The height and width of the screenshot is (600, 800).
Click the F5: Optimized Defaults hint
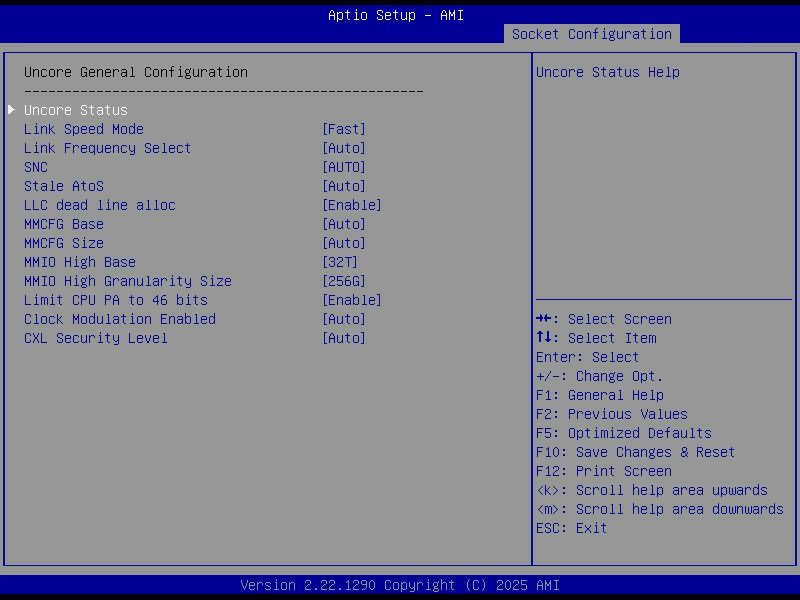[x=623, y=433]
